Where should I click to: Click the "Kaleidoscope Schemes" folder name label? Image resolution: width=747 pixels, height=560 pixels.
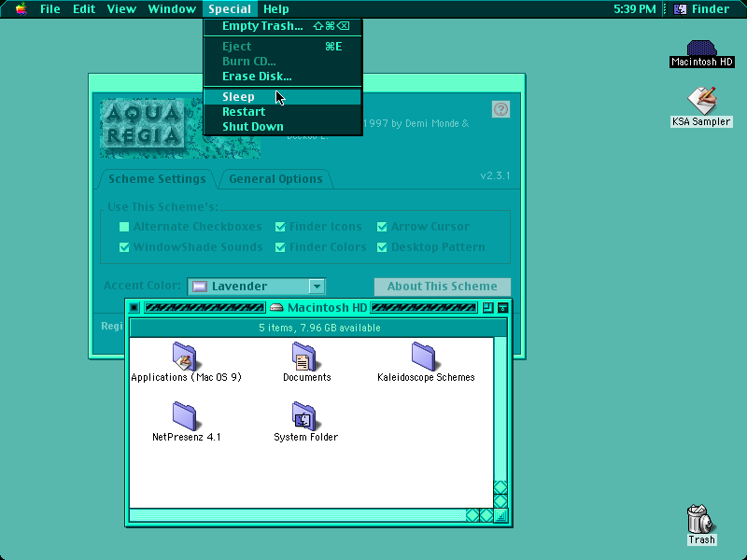tap(426, 377)
